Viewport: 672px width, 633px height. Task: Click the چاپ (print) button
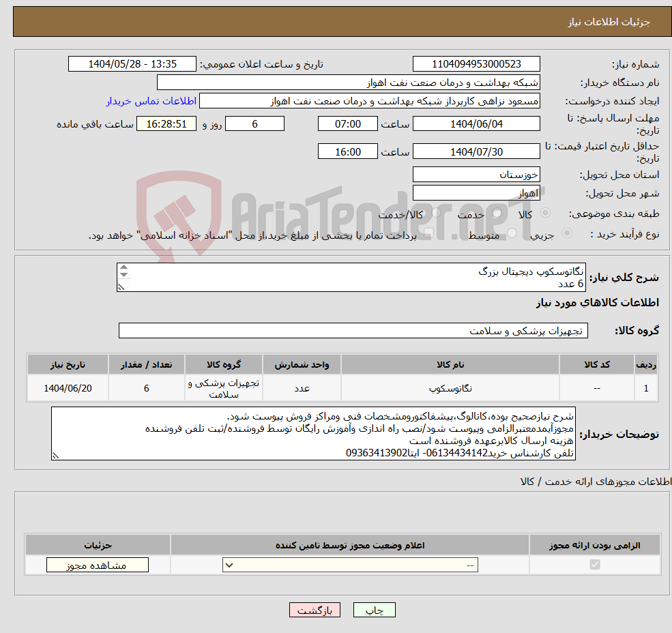click(x=374, y=610)
